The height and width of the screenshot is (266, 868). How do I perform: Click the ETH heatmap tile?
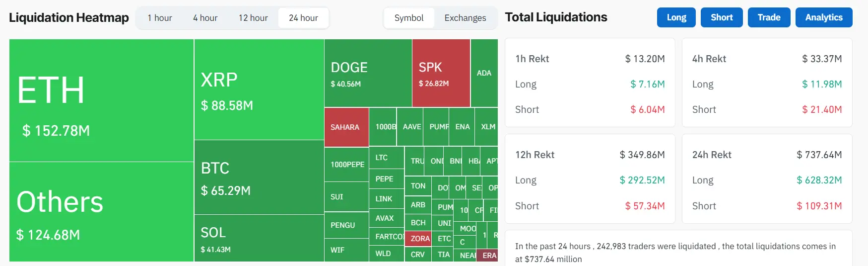point(101,100)
